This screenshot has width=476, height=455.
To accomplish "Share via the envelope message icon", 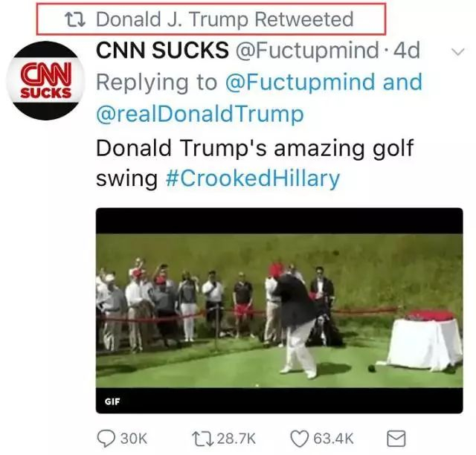I will (394, 438).
